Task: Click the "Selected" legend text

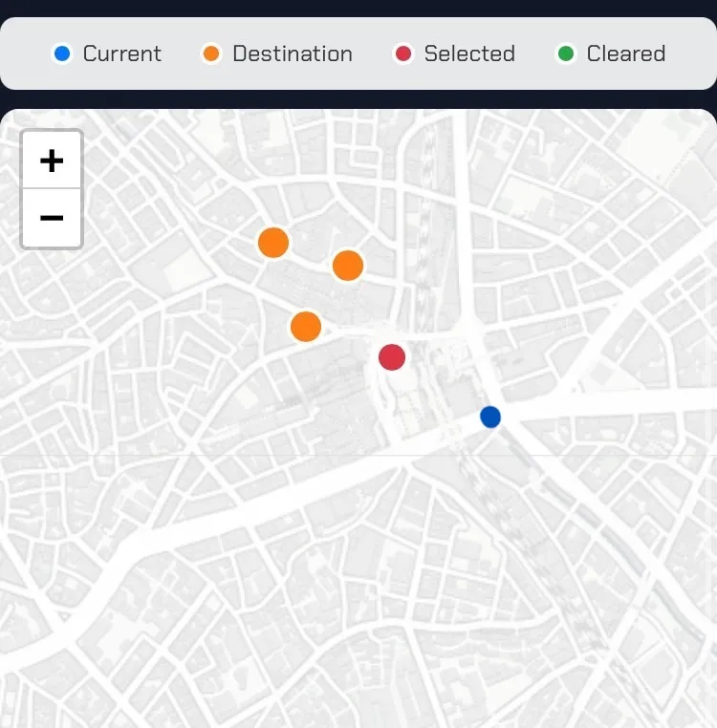Action: (468, 54)
